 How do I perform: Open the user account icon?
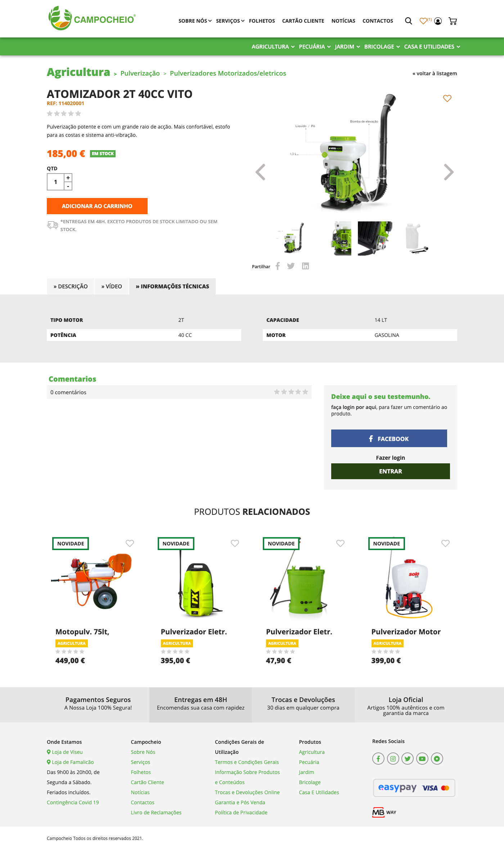438,21
